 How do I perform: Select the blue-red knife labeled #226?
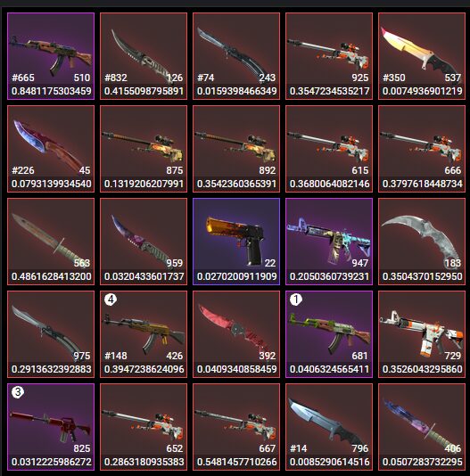(51, 149)
